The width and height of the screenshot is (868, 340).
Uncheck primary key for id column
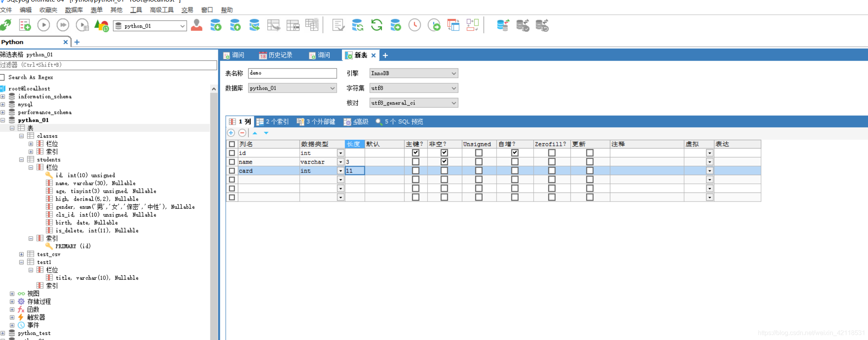pos(415,153)
